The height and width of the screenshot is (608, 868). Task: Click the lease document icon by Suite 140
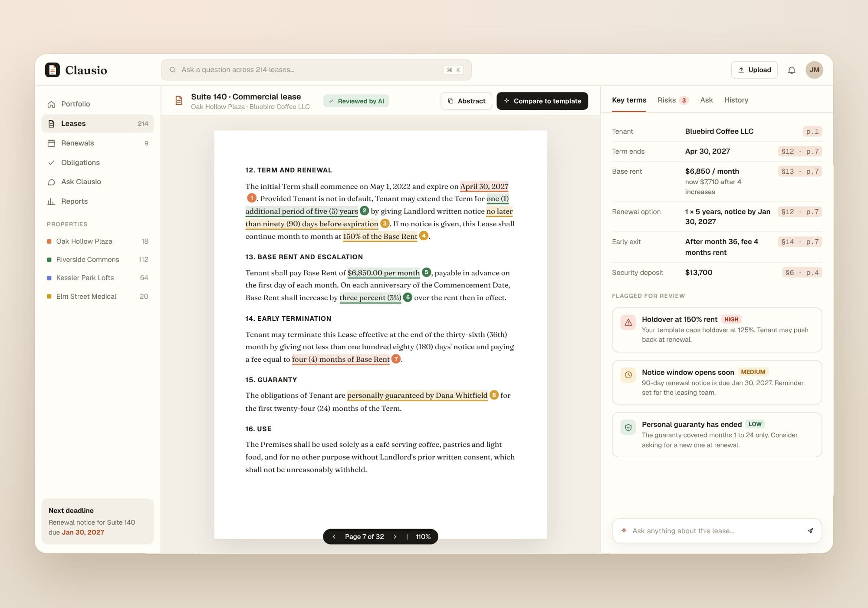pyautogui.click(x=179, y=101)
